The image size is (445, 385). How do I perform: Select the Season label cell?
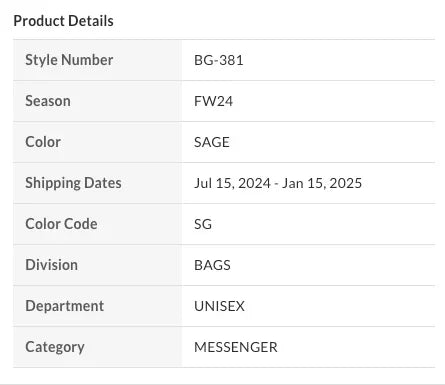point(98,101)
